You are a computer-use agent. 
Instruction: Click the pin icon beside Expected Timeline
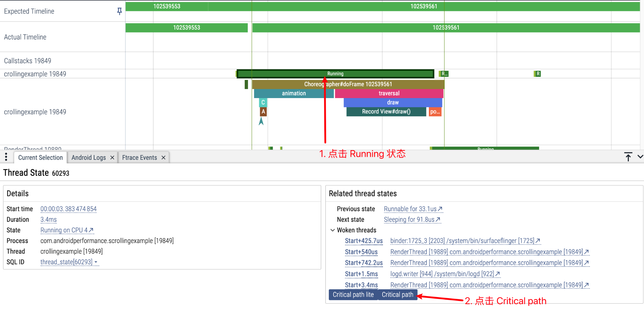119,11
